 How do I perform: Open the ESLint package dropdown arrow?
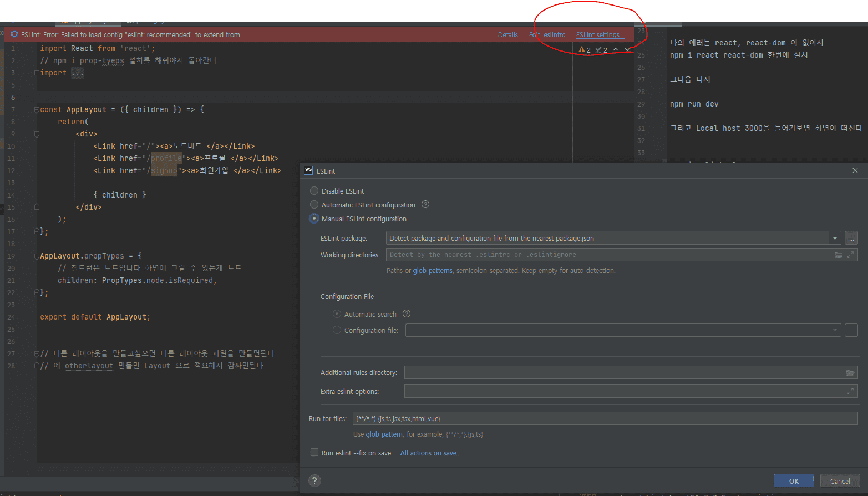tap(835, 238)
